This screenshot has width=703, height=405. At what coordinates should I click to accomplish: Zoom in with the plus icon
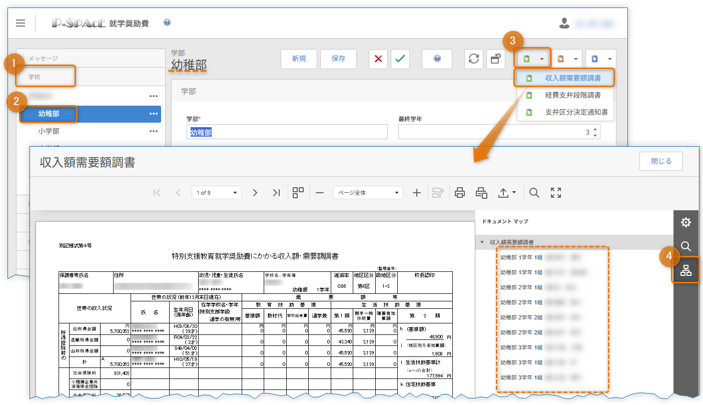click(417, 193)
